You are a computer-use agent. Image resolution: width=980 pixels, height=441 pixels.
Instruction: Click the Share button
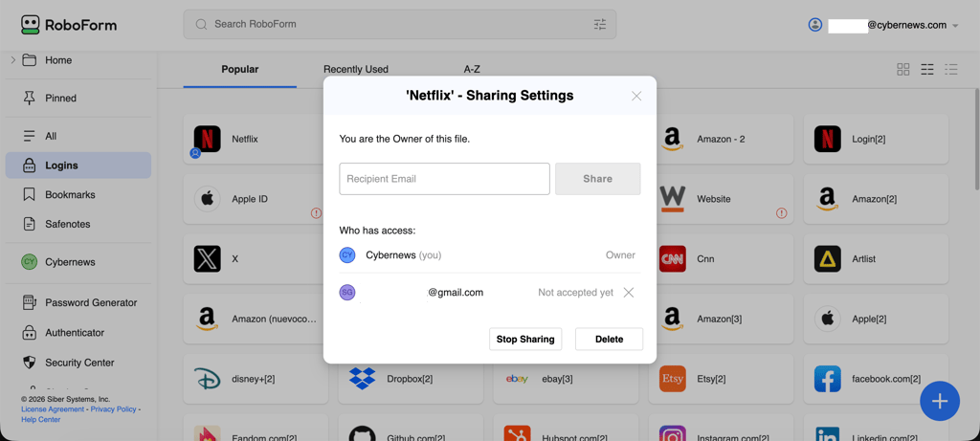tap(597, 179)
